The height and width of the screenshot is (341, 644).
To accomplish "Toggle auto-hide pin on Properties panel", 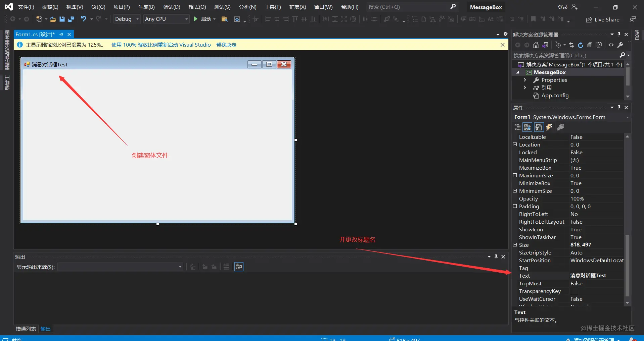I will (x=619, y=108).
